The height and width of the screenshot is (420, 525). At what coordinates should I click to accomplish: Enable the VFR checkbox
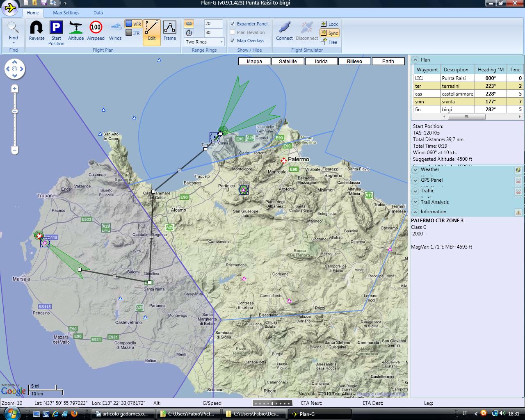pos(129,23)
